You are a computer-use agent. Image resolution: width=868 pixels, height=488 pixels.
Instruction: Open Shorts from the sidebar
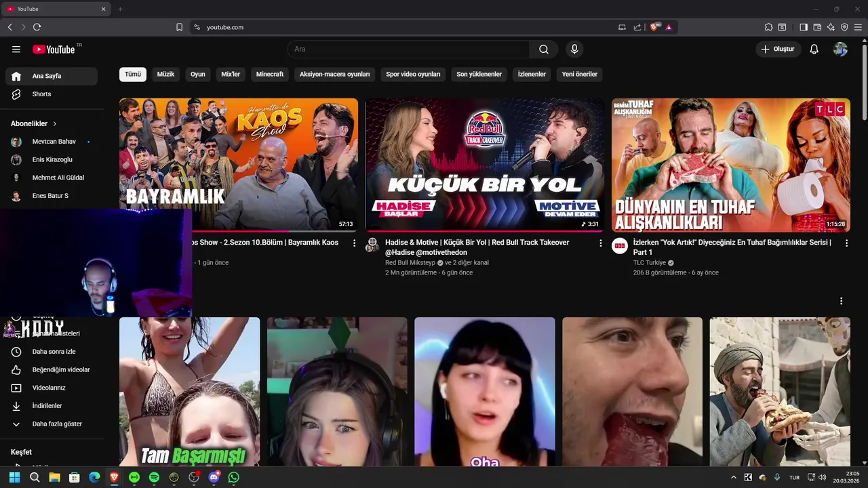tap(52, 94)
